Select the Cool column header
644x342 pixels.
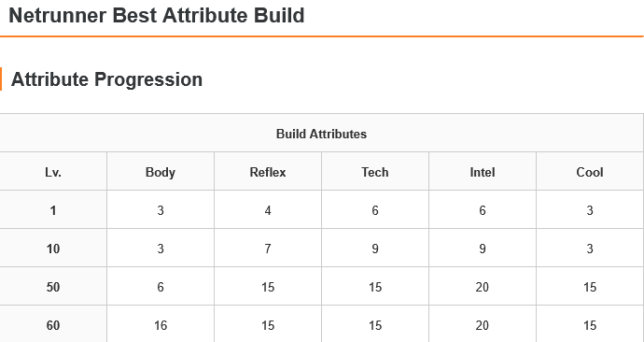pyautogui.click(x=590, y=172)
